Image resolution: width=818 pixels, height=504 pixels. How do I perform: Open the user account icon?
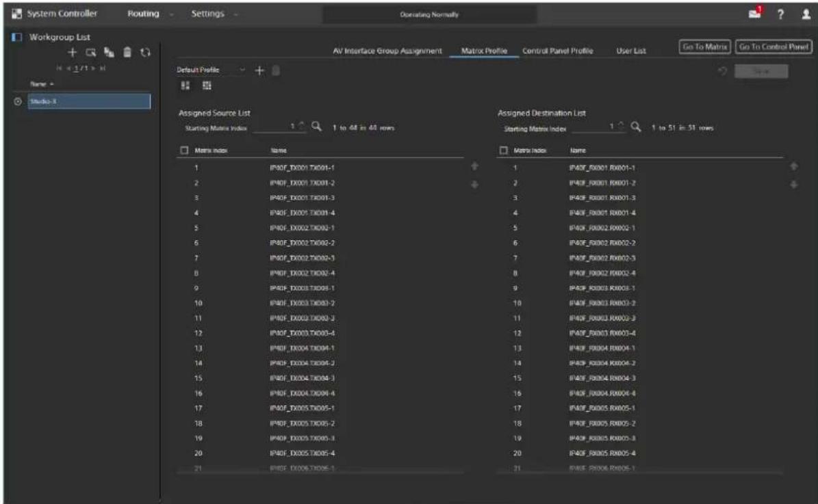(806, 14)
